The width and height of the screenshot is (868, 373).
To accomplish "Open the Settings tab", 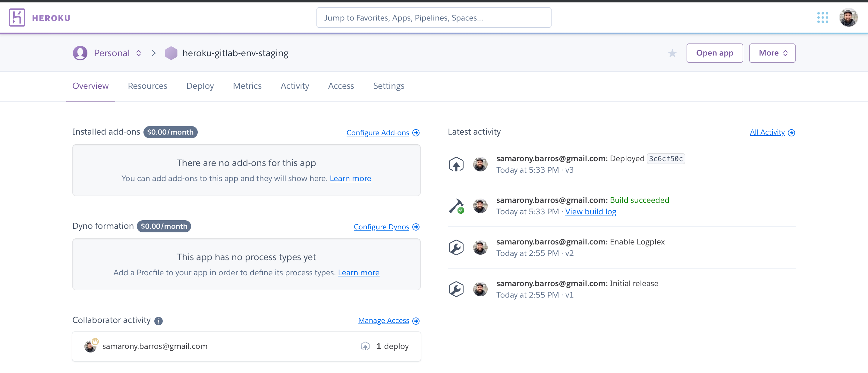I will tap(388, 86).
